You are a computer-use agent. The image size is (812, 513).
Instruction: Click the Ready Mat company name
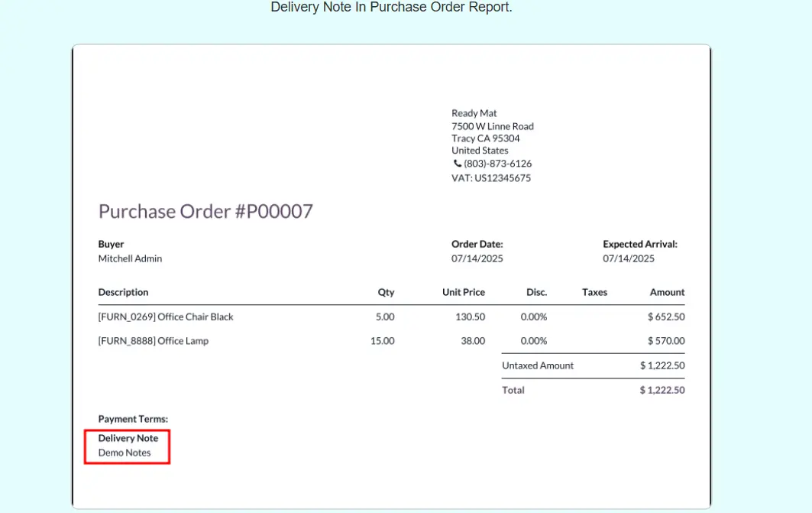[474, 113]
